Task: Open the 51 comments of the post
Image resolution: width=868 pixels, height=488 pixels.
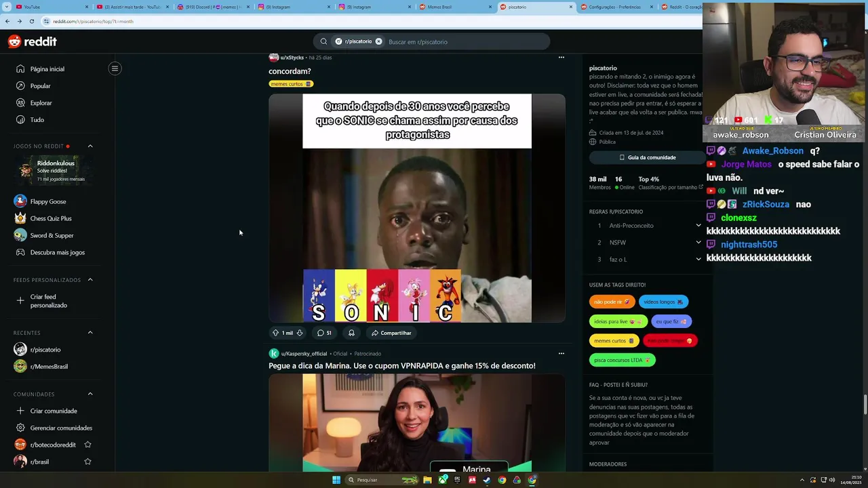Action: click(324, 333)
